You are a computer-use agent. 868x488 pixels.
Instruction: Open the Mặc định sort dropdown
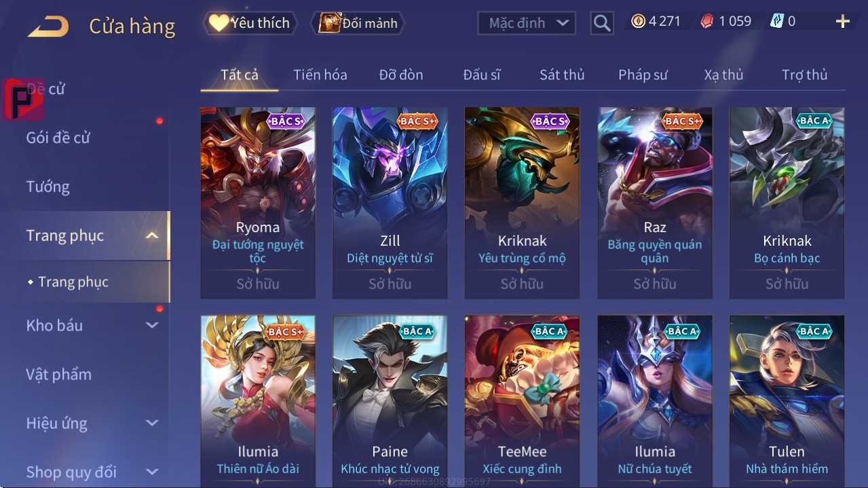point(527,23)
